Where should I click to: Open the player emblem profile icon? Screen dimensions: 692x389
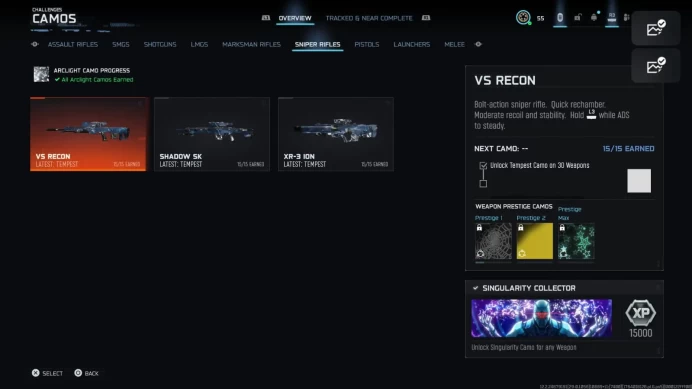click(x=523, y=18)
